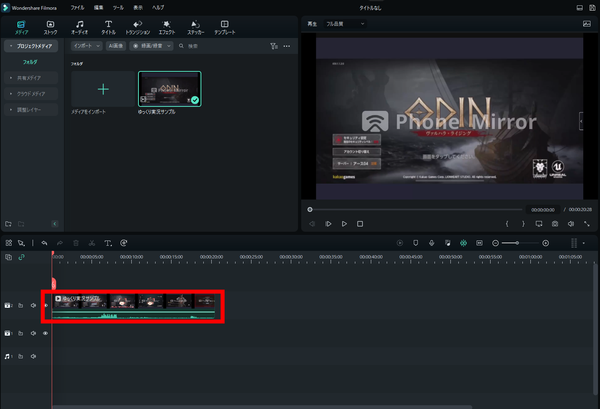The image size is (600, 409).
Task: Toggle the green snapping icon in timeline toolbar
Action: (463, 243)
